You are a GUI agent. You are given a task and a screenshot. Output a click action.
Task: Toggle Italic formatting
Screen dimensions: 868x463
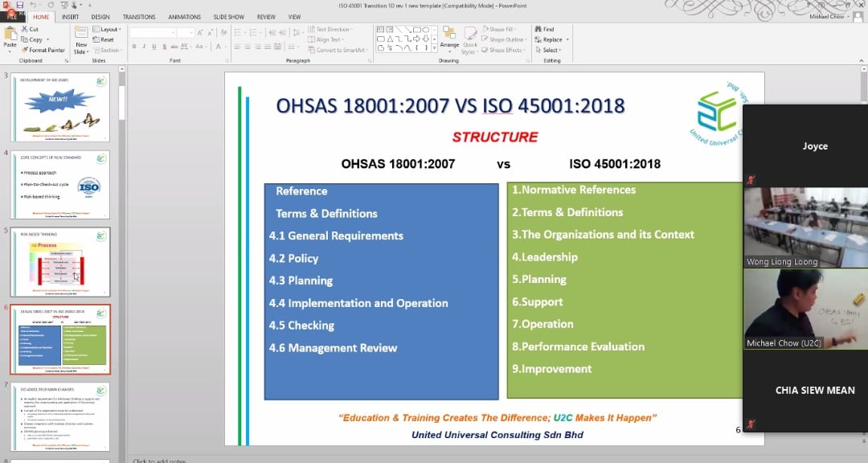(144, 47)
